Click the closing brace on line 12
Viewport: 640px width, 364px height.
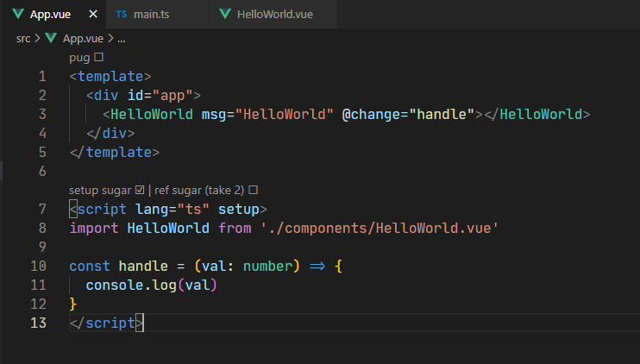73,304
